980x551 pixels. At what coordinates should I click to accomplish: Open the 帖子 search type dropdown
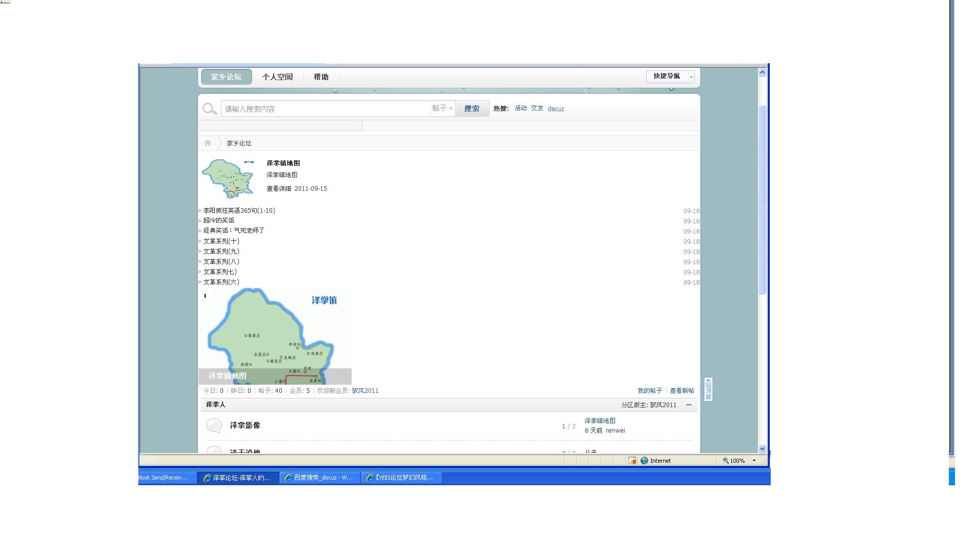(443, 108)
